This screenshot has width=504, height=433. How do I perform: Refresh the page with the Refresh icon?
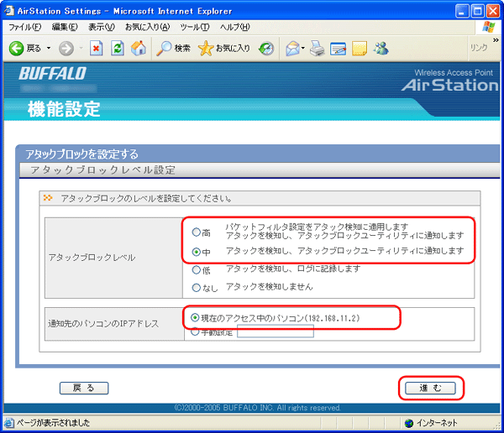117,48
